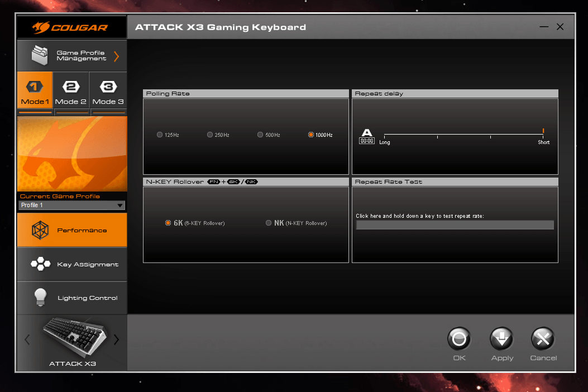Show next device with right chevron
Viewport: 588px width, 392px height.
pos(116,340)
